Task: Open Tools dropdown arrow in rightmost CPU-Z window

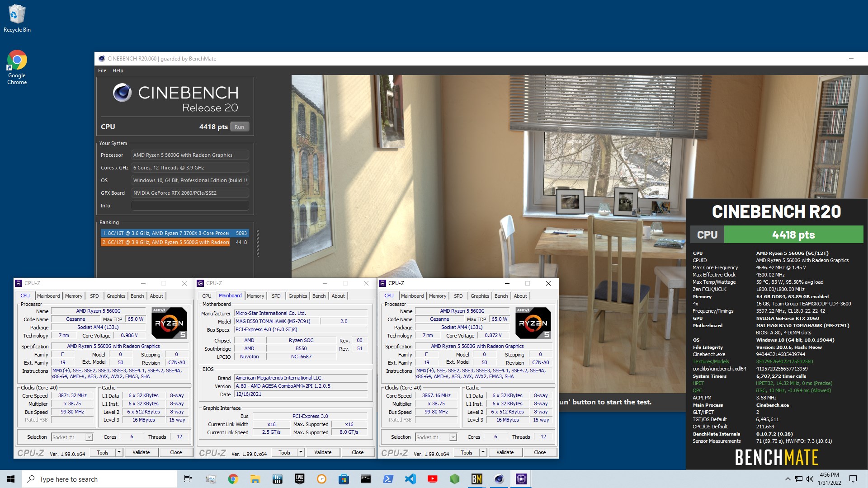Action: [483, 452]
